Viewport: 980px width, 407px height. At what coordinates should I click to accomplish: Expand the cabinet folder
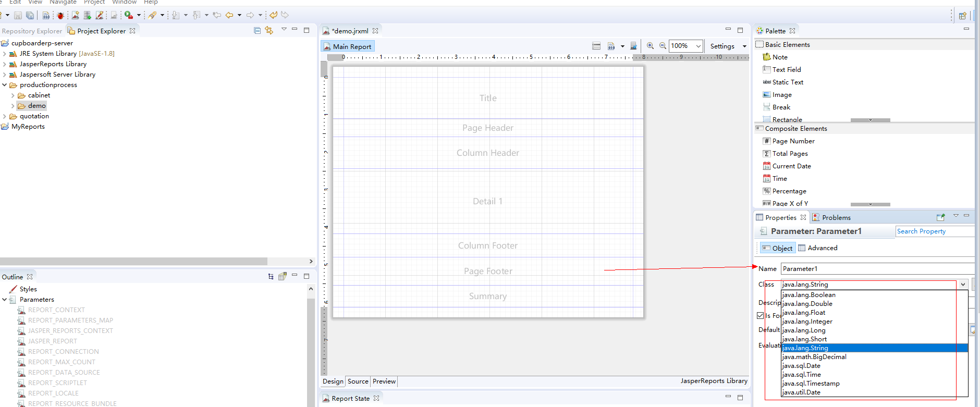(x=13, y=95)
